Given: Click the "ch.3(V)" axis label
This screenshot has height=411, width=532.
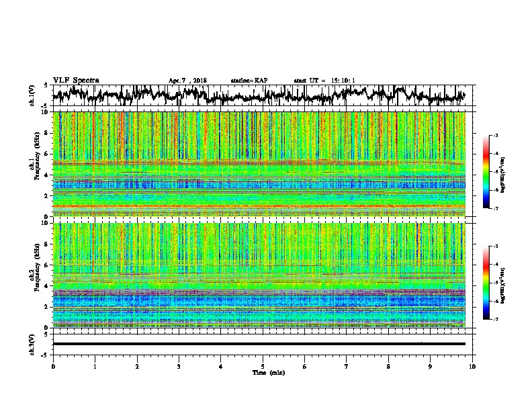Looking at the screenshot, I should click(32, 345).
